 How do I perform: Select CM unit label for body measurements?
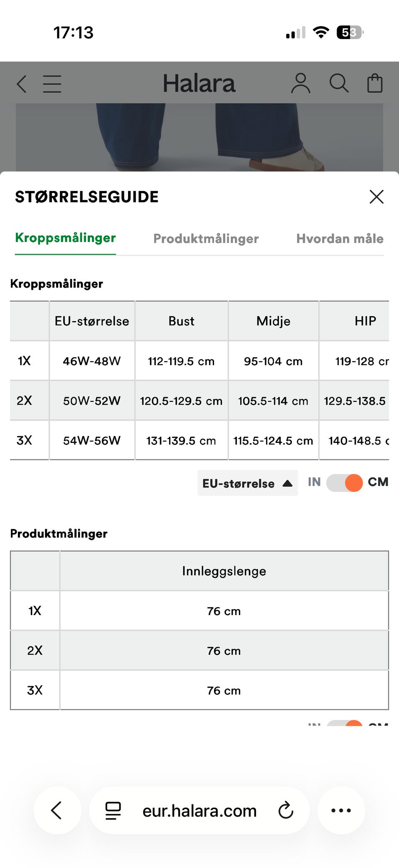(x=378, y=482)
